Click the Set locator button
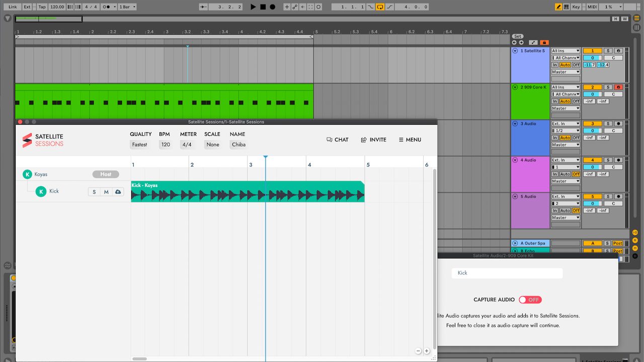The width and height of the screenshot is (644, 362). point(518,36)
